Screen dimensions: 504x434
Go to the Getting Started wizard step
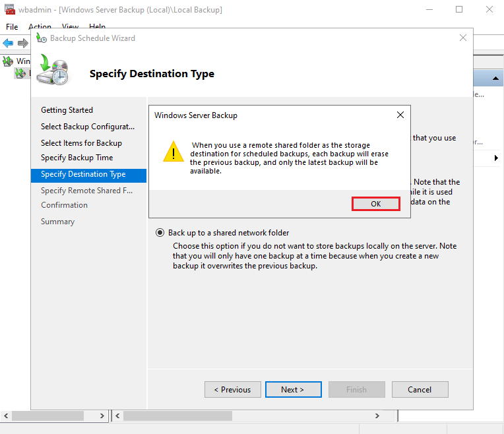pos(67,110)
